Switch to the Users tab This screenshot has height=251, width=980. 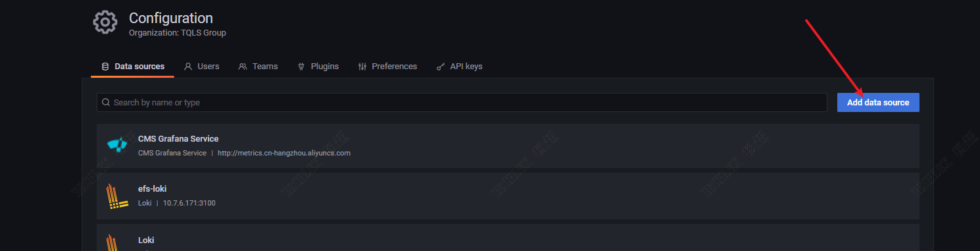point(202,67)
